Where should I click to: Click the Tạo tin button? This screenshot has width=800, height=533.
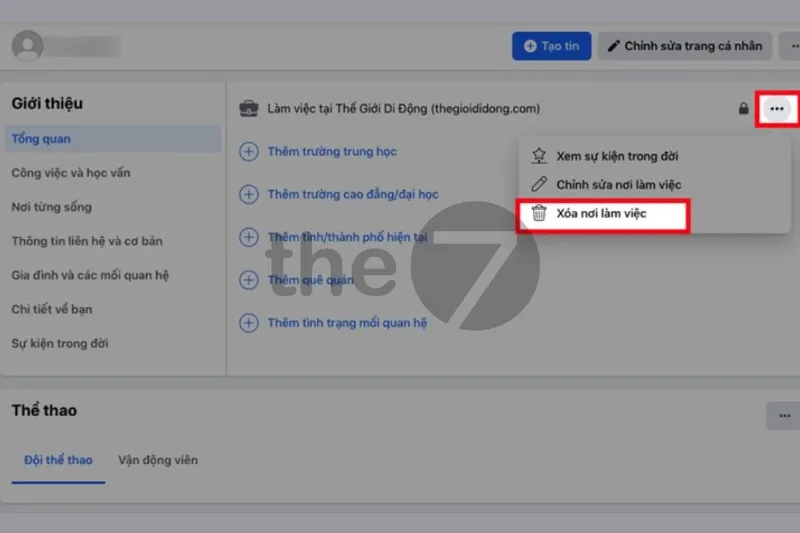point(552,46)
